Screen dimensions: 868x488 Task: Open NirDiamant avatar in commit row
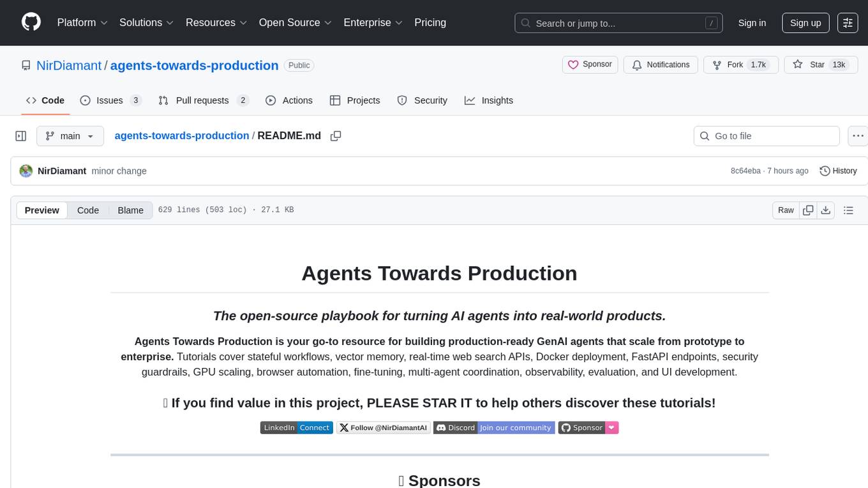pyautogui.click(x=26, y=171)
